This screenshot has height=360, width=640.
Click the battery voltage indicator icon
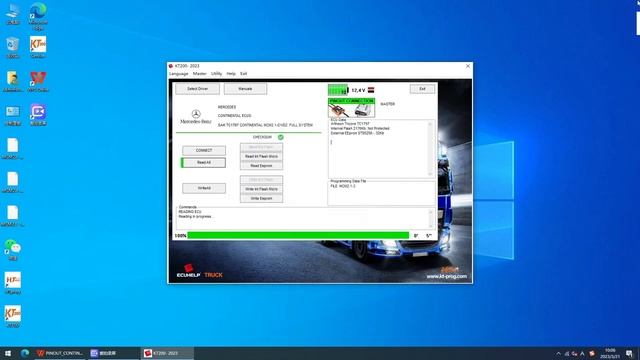click(x=338, y=90)
